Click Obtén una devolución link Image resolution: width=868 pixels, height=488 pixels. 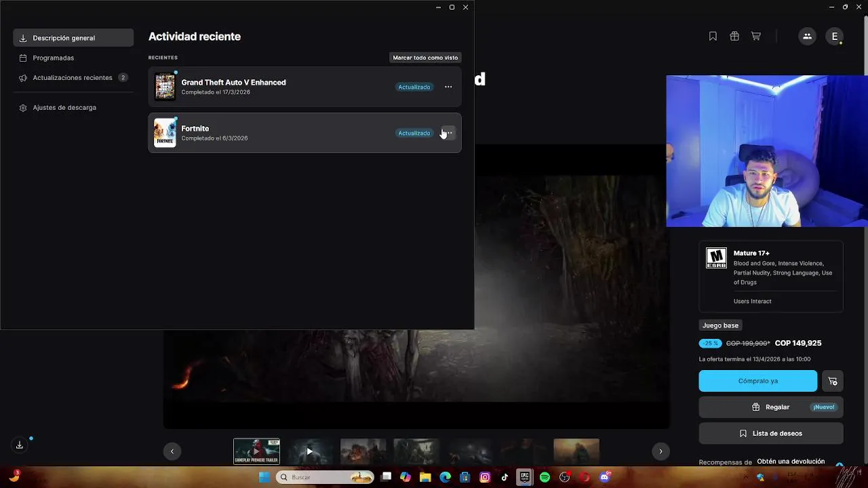pyautogui.click(x=791, y=462)
